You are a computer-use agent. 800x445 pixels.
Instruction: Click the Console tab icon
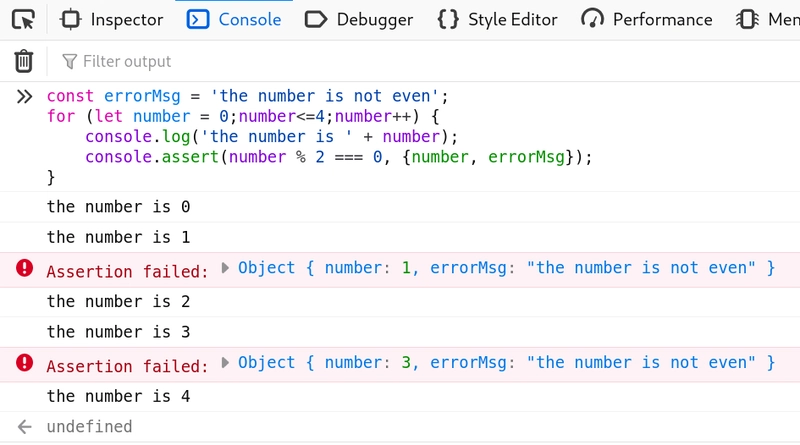197,19
